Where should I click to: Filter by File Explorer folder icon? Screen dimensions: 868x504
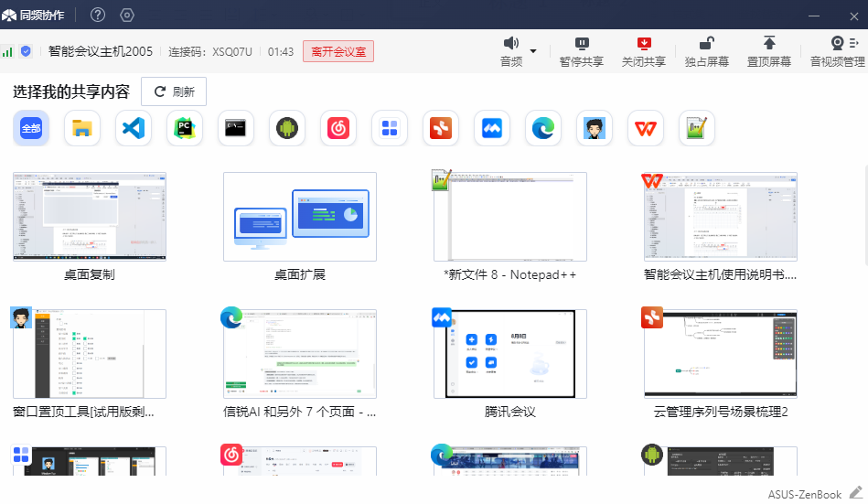coord(82,128)
